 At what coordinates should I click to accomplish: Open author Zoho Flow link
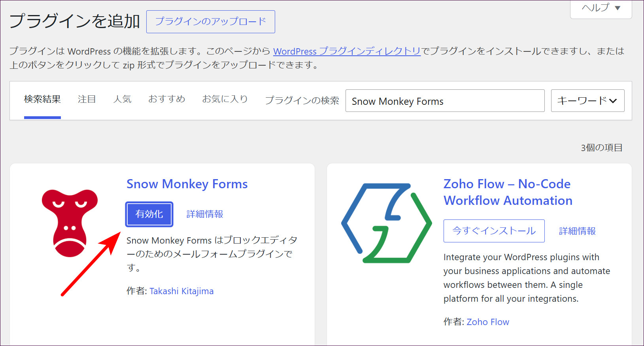click(488, 322)
